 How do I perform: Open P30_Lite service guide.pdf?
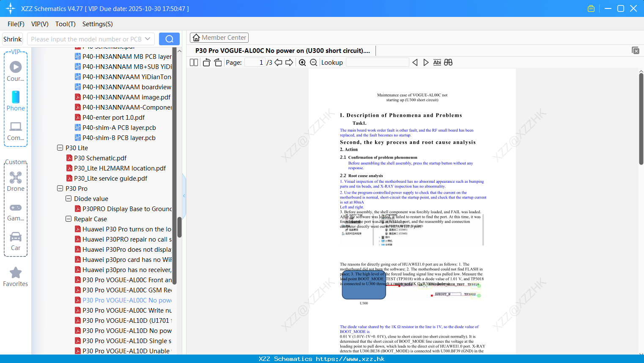coord(107,178)
